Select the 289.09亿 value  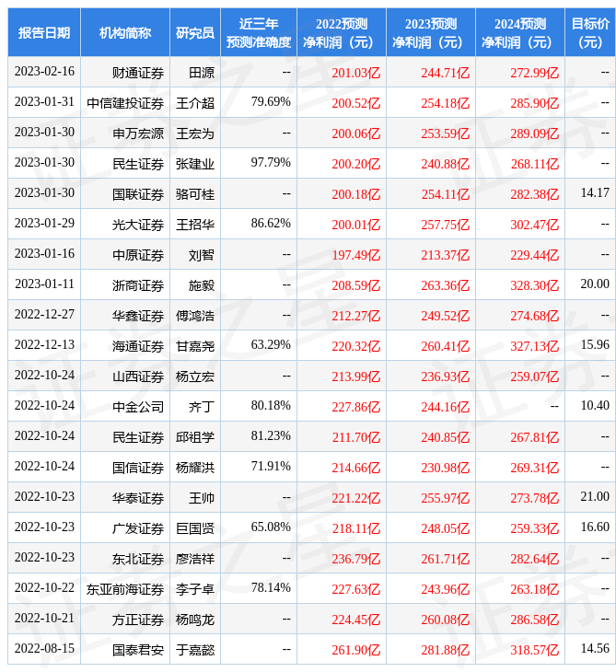535,133
